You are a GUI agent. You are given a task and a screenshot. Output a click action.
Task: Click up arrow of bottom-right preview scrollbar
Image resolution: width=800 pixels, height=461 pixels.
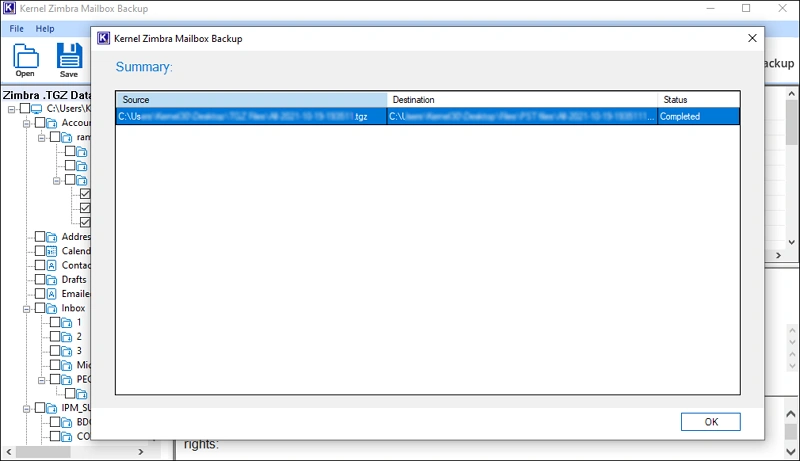791,414
